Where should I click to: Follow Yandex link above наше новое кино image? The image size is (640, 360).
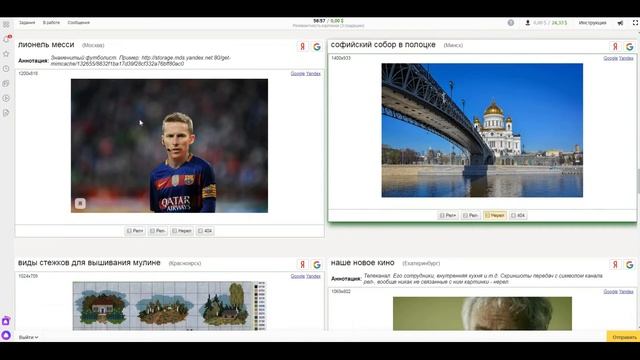pyautogui.click(x=626, y=291)
